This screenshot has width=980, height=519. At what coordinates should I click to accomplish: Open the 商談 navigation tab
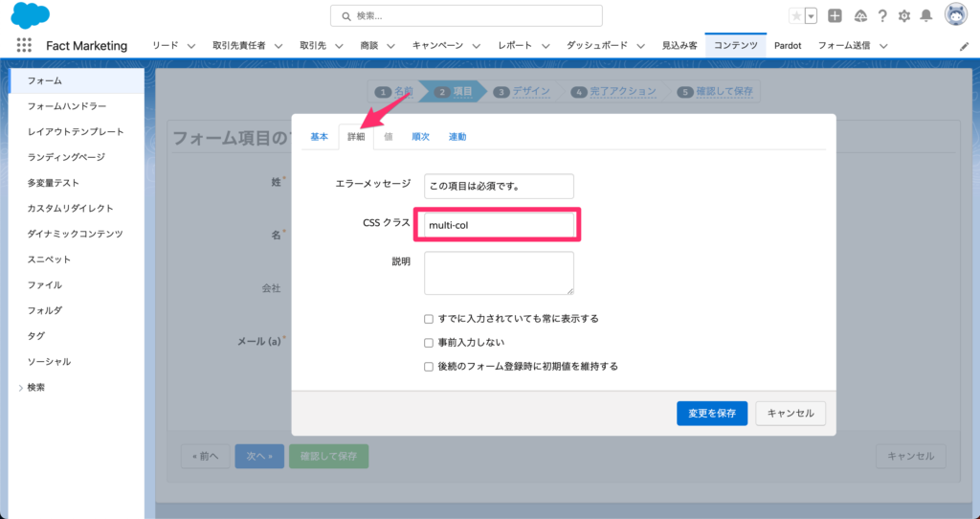coord(368,46)
